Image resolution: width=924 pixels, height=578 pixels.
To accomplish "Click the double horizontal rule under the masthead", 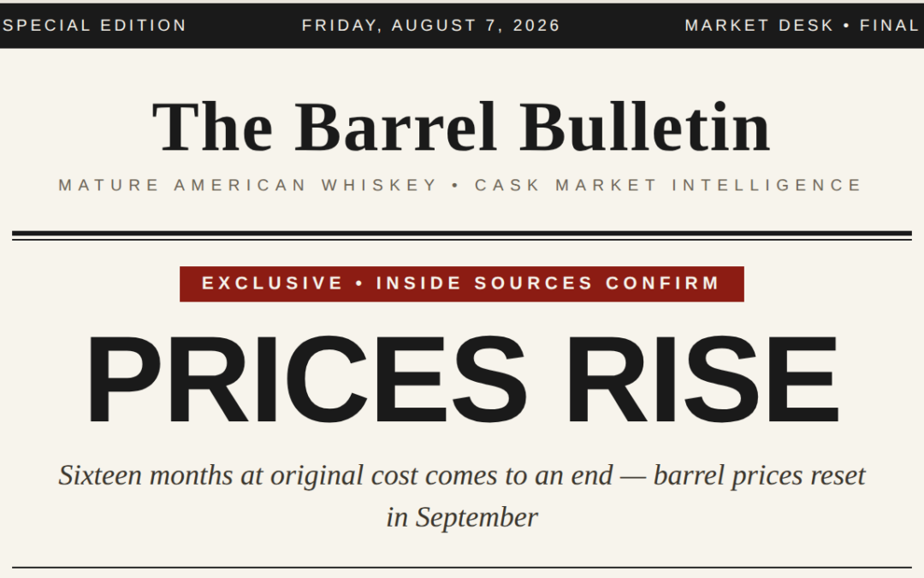I will (461, 236).
